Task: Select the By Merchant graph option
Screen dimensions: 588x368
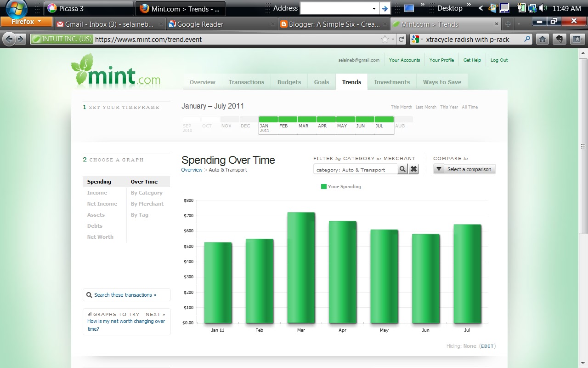Action: tap(147, 204)
